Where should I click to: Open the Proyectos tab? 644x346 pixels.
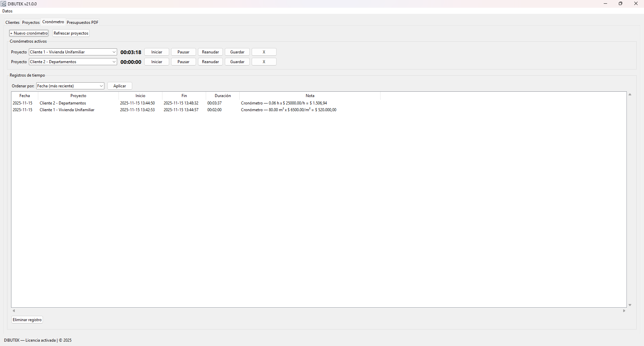coord(31,23)
